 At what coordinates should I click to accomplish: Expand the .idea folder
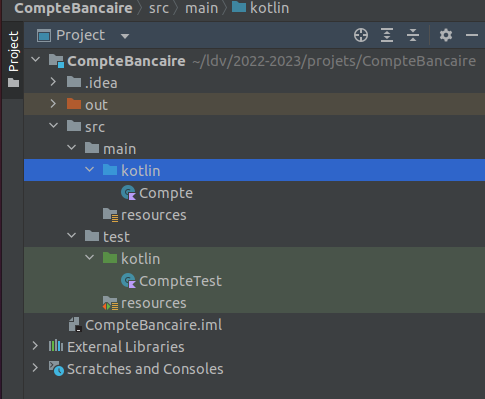click(x=53, y=82)
